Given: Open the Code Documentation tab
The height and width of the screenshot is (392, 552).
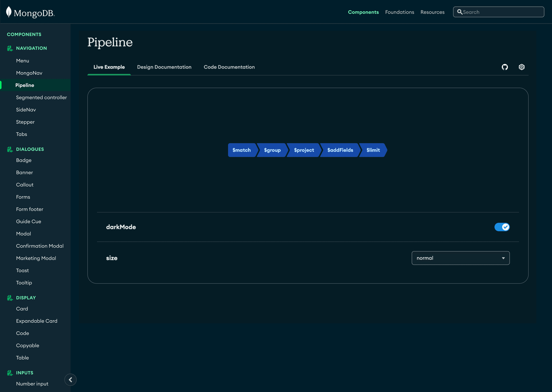Looking at the screenshot, I should 229,67.
